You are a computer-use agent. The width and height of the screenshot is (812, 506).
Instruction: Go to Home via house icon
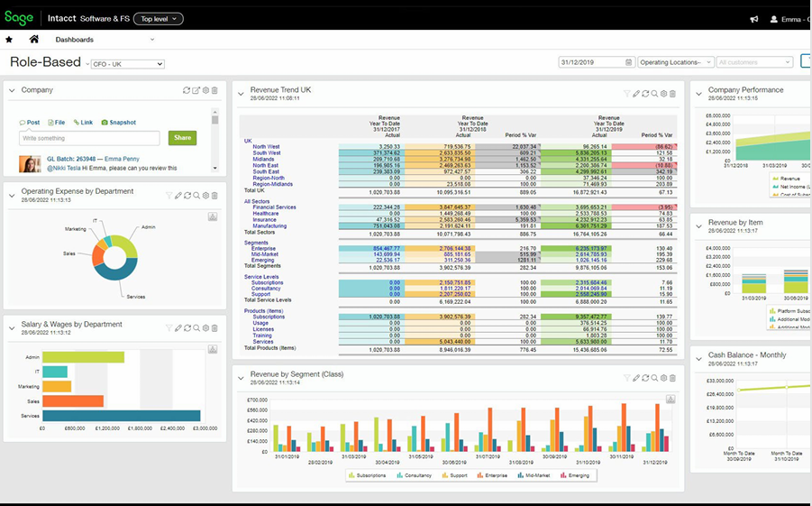pos(34,39)
